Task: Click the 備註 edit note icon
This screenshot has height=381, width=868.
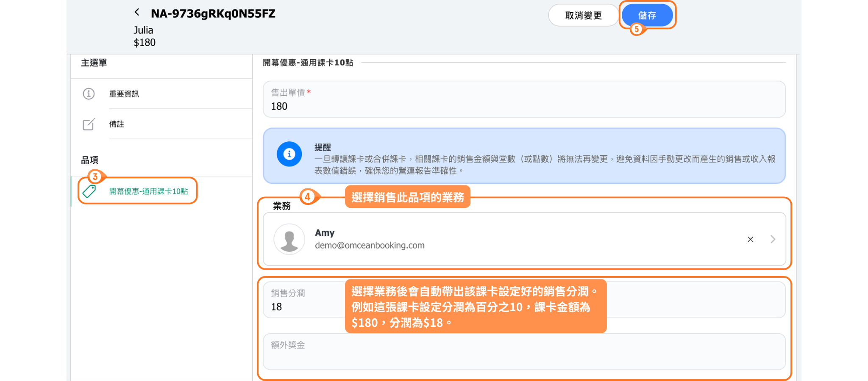Action: (x=89, y=124)
